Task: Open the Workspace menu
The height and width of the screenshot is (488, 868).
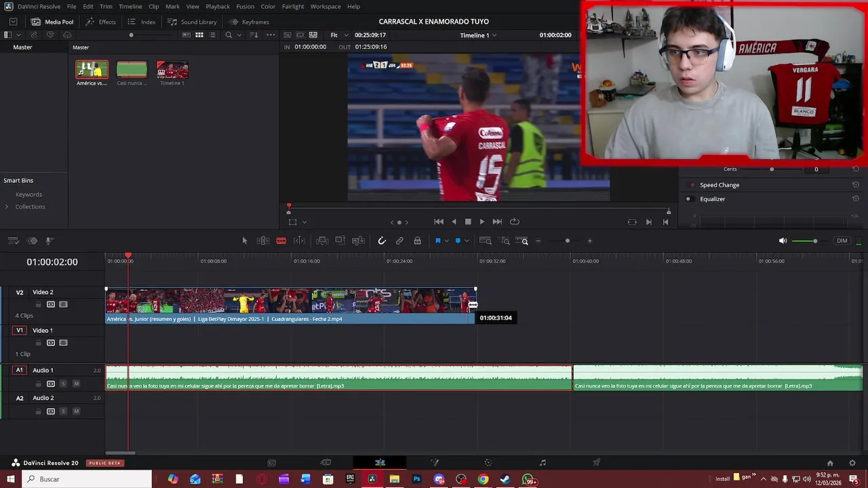Action: [325, 6]
